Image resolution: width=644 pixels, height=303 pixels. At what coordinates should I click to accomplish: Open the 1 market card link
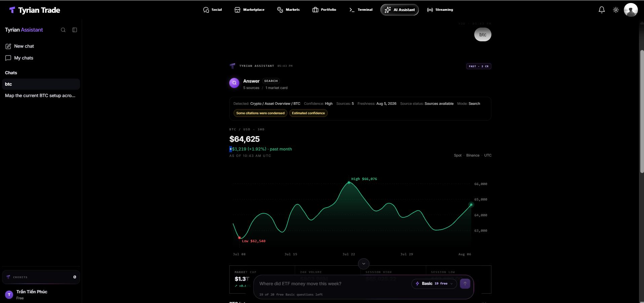coord(277,88)
